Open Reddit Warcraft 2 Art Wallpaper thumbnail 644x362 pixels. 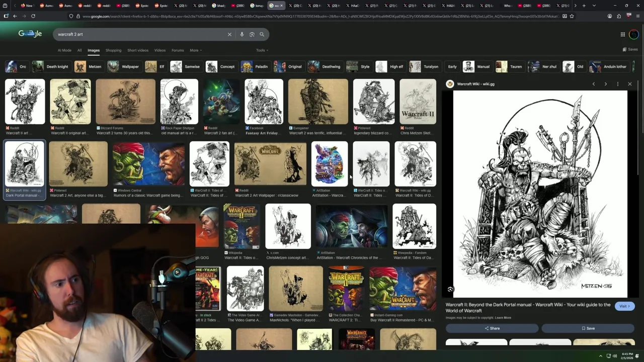270,164
